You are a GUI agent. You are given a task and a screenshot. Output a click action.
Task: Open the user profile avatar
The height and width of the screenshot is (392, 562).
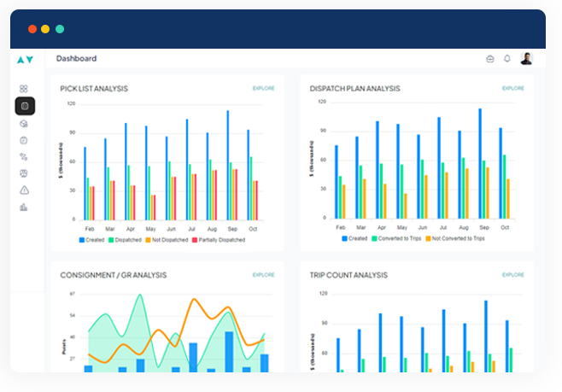click(526, 58)
